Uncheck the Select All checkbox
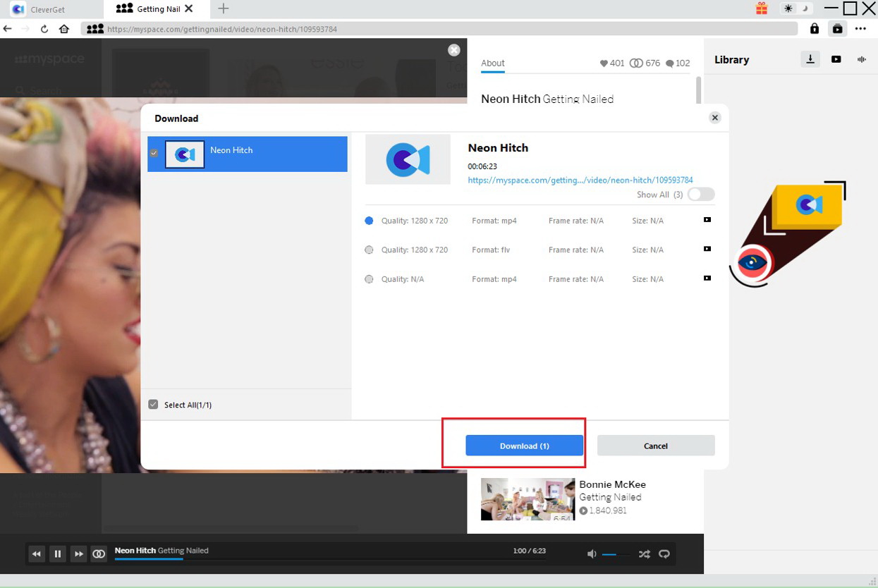The image size is (878, 588). coord(153,404)
